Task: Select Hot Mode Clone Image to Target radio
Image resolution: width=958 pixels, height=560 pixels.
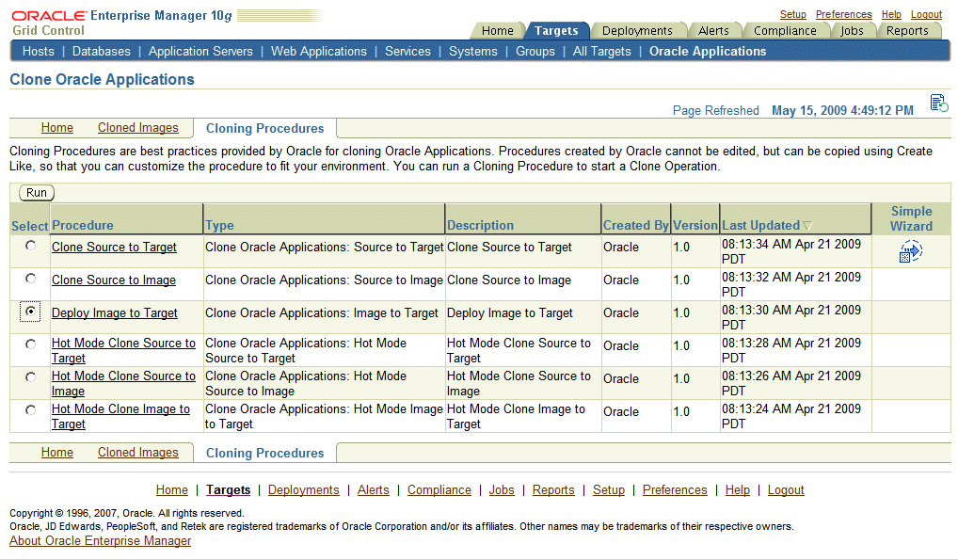Action: 30,410
